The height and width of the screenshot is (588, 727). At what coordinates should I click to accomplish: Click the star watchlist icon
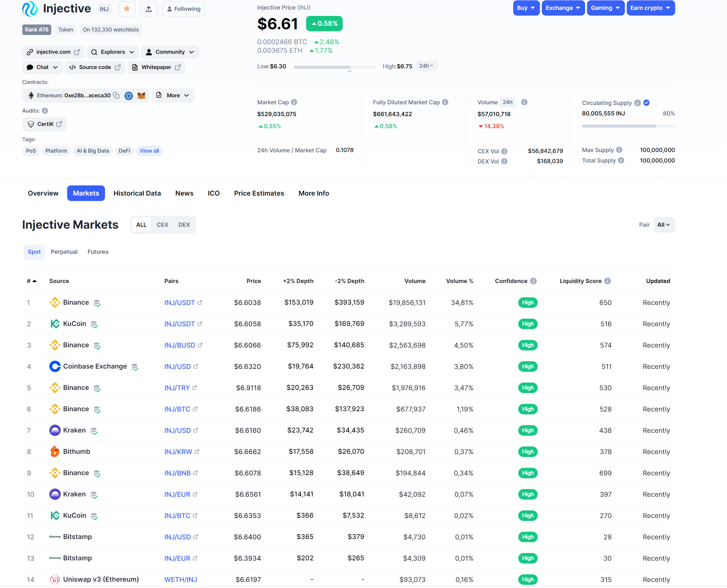[x=127, y=9]
